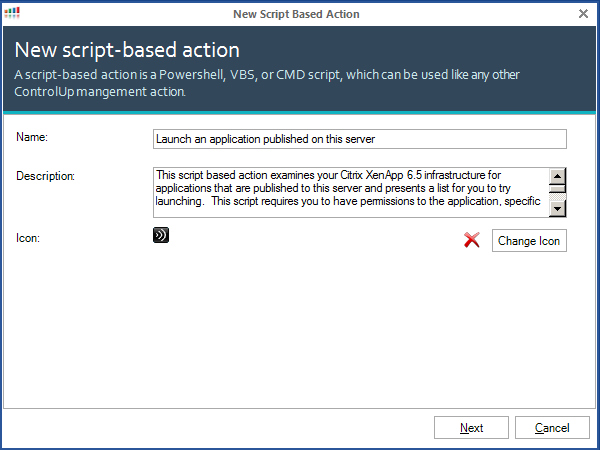Click the ControlUp app icon in title bar

[12, 13]
